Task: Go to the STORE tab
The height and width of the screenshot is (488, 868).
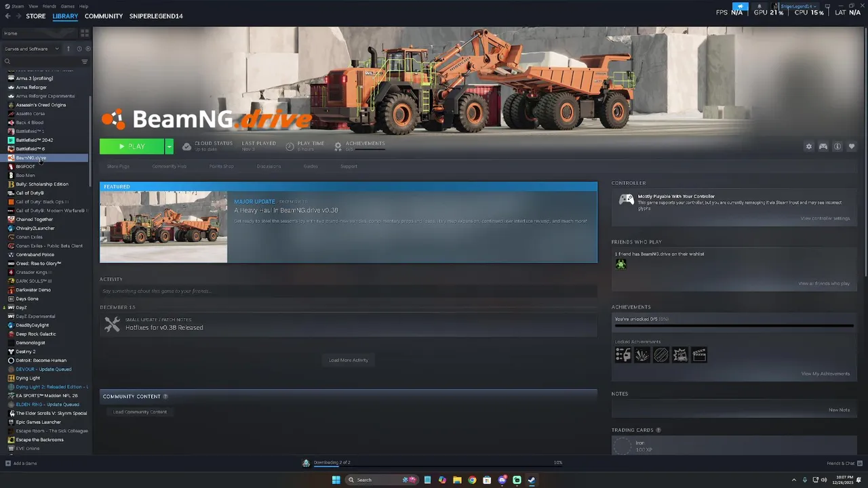Action: (x=36, y=16)
